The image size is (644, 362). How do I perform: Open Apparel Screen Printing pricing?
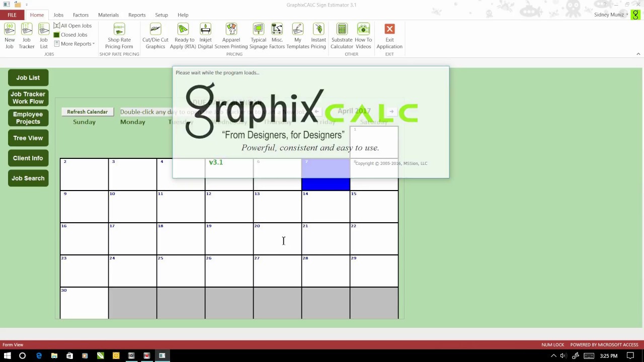point(231,36)
